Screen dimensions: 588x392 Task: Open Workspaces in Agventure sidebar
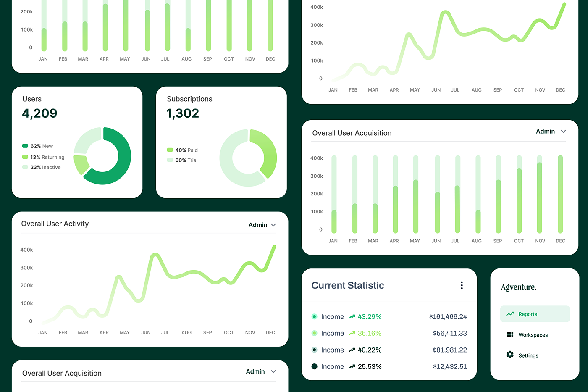[x=533, y=335]
